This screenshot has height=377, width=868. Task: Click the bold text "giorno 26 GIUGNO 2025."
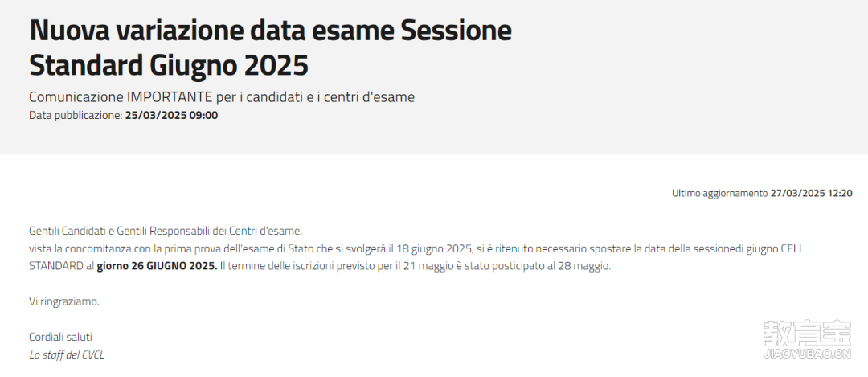[x=158, y=266]
